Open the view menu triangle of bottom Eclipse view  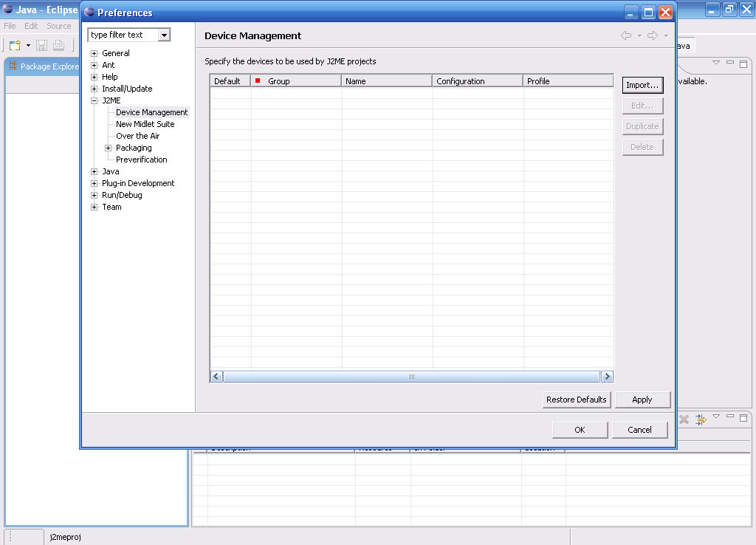point(716,417)
